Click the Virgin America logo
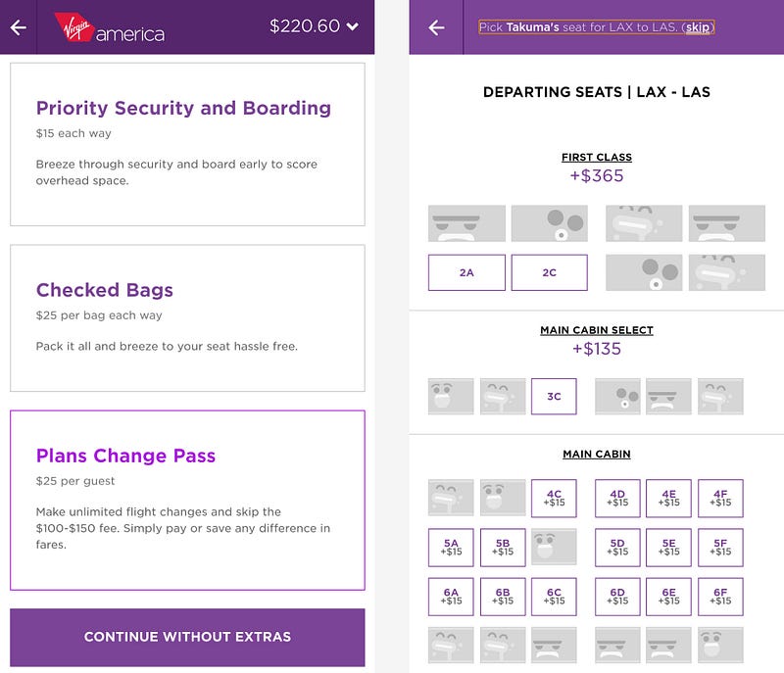 [109, 27]
